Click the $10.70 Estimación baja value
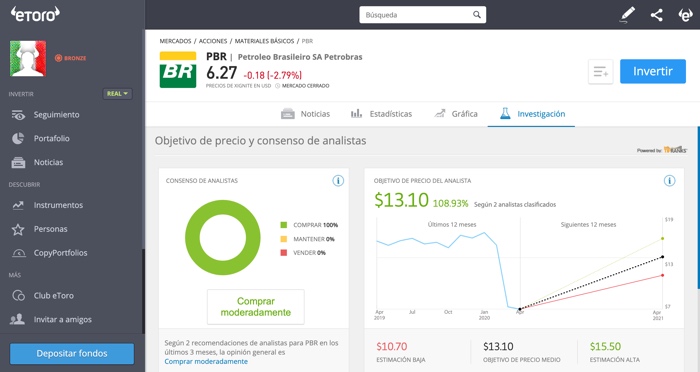 click(x=392, y=347)
